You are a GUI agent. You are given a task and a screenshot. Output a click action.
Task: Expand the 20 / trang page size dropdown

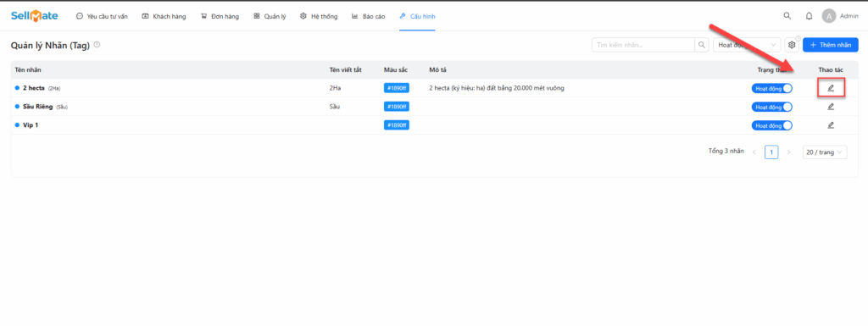click(824, 152)
